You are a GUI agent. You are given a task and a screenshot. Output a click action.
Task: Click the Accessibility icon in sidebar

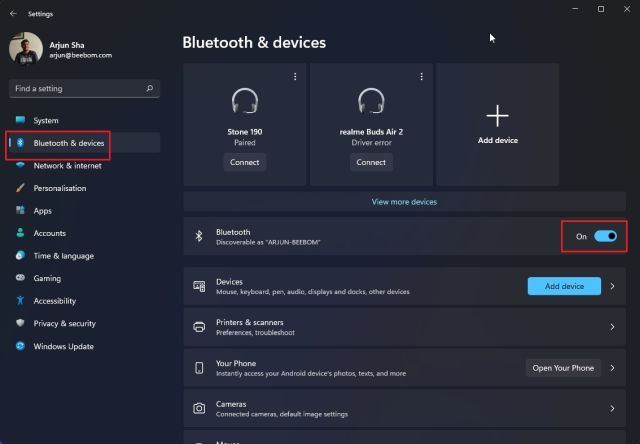(20, 301)
